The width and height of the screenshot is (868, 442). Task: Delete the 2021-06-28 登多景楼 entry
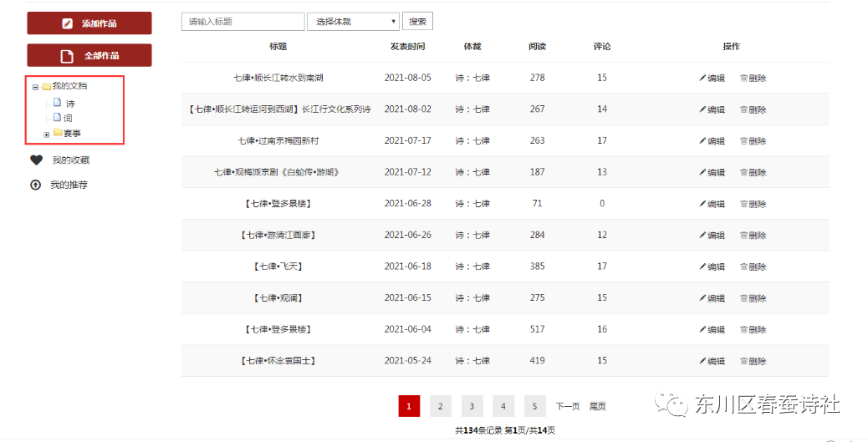coord(753,204)
